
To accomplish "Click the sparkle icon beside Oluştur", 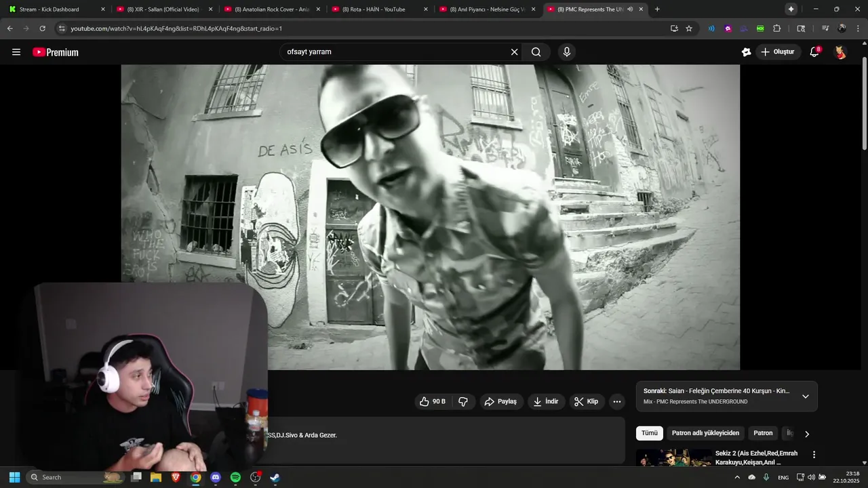I will click(747, 52).
